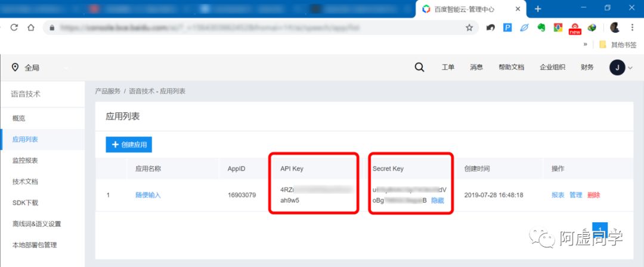
Task: Open a new browser tab
Action: (538, 8)
